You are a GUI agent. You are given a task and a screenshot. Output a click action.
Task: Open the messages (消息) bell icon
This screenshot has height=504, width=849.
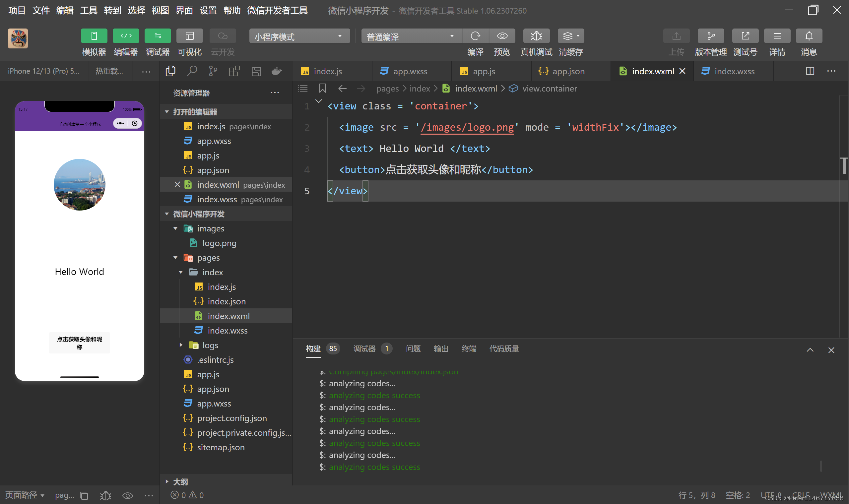tap(809, 36)
